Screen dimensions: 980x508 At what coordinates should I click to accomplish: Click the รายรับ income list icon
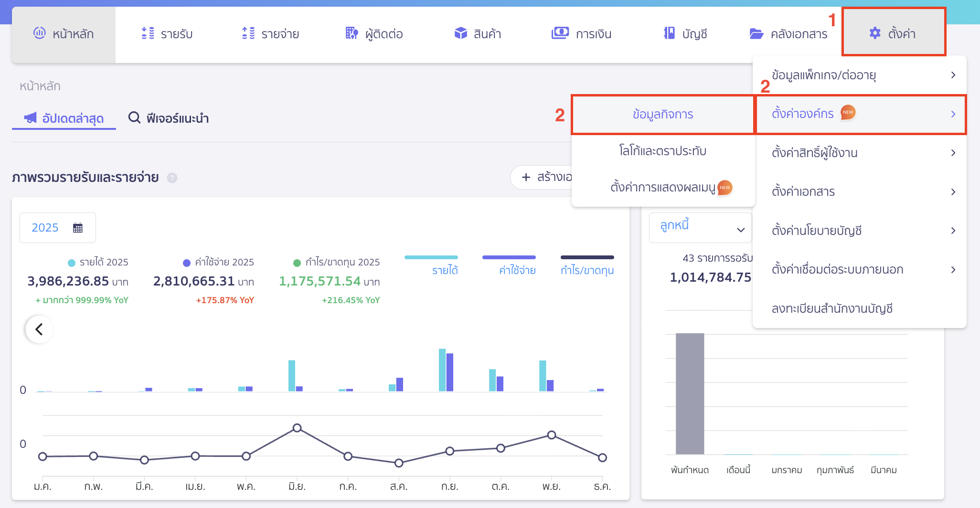pos(148,33)
